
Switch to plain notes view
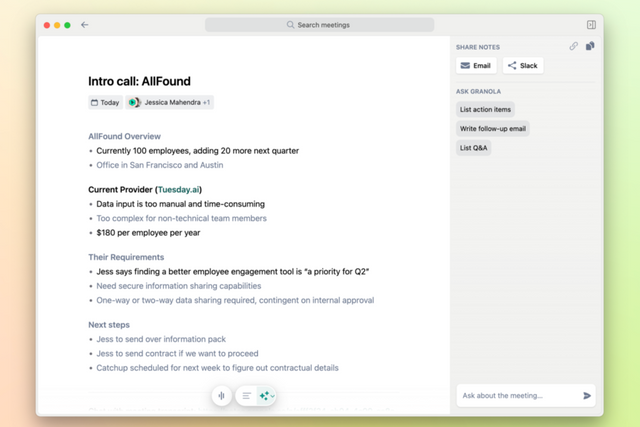pos(247,396)
